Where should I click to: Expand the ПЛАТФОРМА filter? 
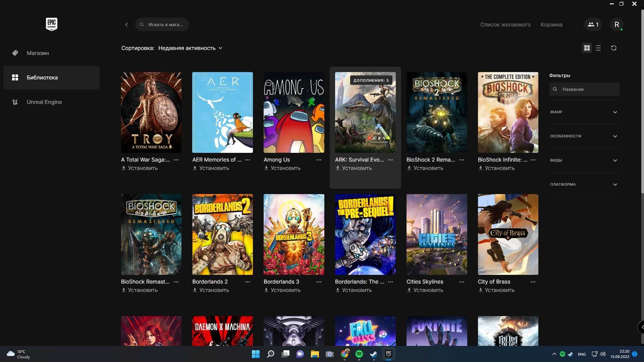coord(584,185)
